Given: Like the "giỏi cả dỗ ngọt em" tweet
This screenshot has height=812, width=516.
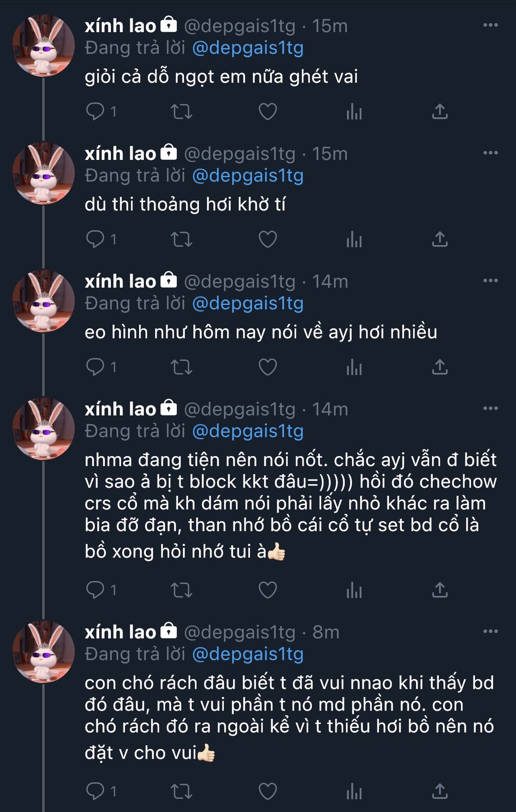Looking at the screenshot, I should pyautogui.click(x=268, y=112).
